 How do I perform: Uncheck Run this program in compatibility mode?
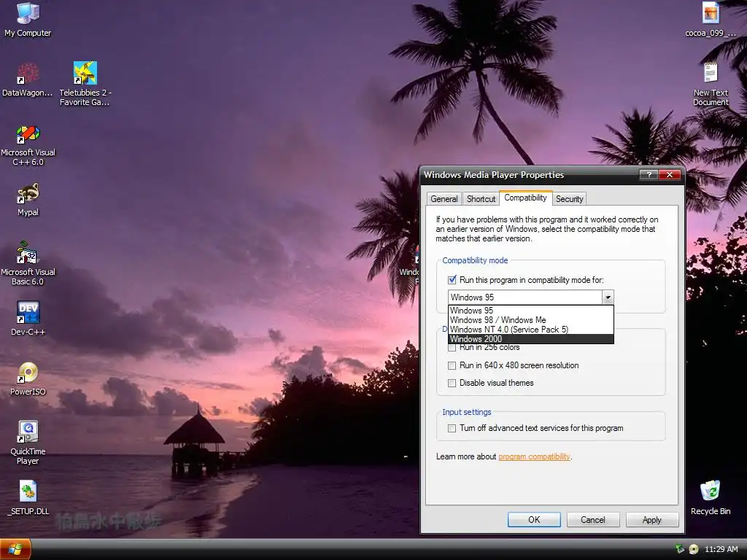(452, 280)
